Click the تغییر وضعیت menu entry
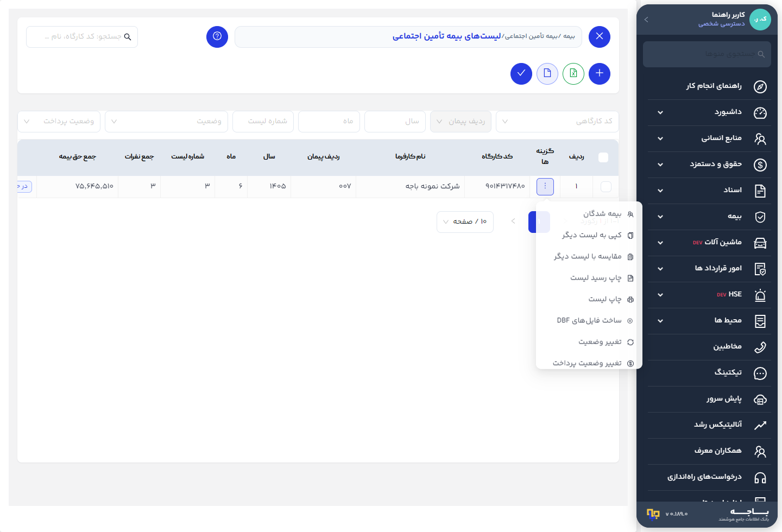Image resolution: width=782 pixels, height=532 pixels. tap(589, 342)
